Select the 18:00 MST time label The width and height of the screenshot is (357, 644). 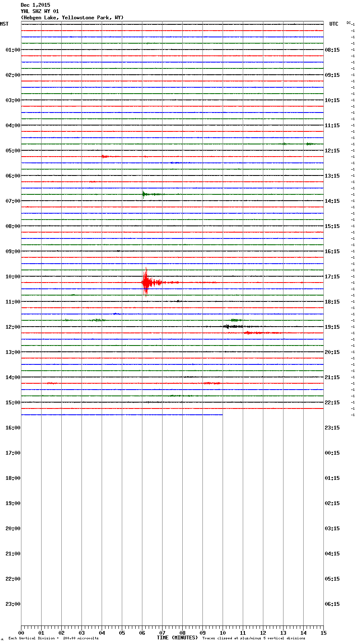pyautogui.click(x=13, y=478)
